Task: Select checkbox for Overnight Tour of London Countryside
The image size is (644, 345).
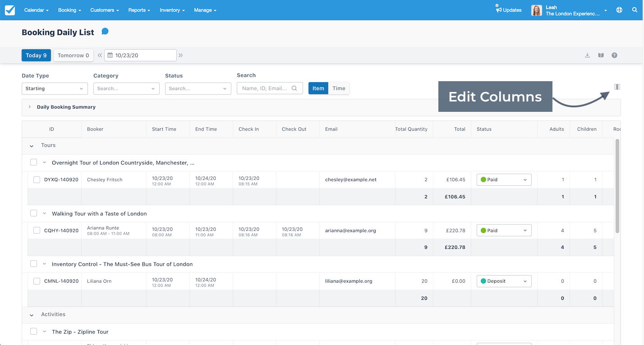Action: (33, 162)
